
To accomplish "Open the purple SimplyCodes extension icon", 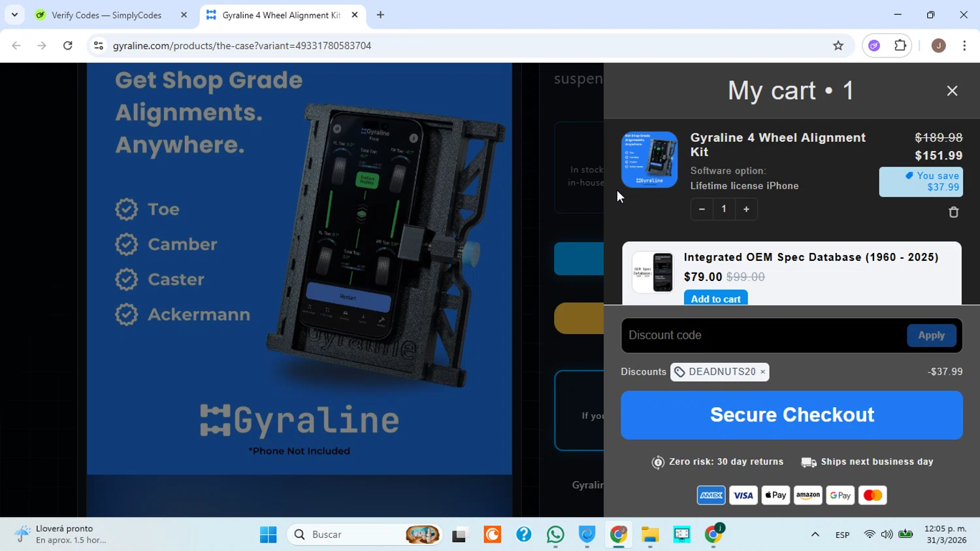I will tap(874, 46).
